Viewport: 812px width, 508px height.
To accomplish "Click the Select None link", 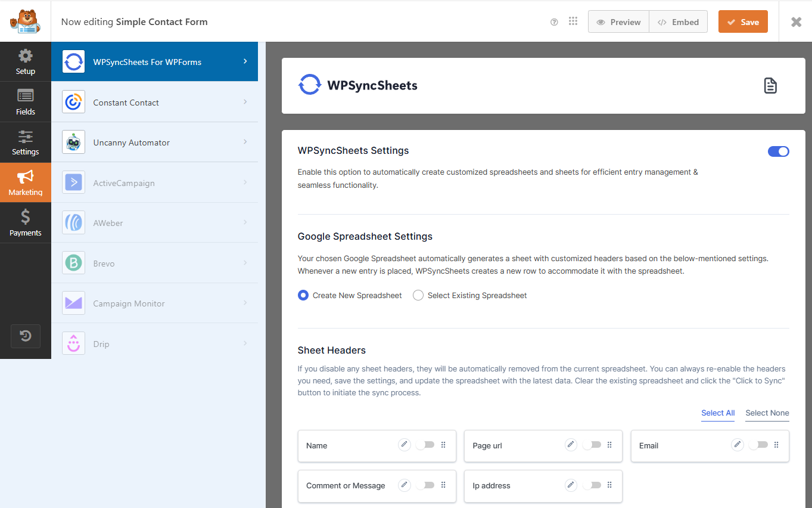I will click(x=767, y=413).
